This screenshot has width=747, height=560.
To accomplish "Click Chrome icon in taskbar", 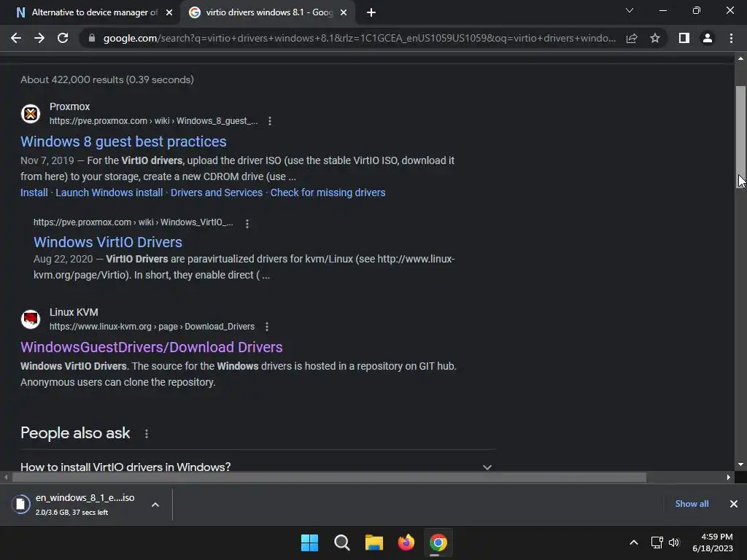I will pos(438,542).
